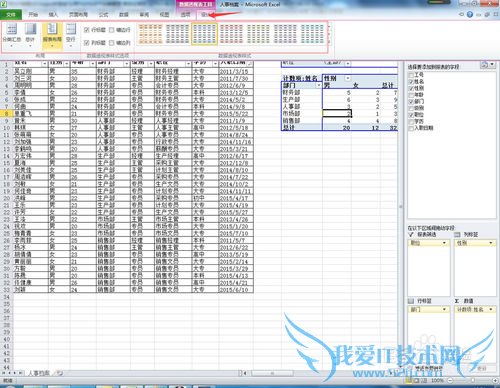Check the 入职日期 field in field list
The width and height of the screenshot is (500, 388).
coord(411,128)
